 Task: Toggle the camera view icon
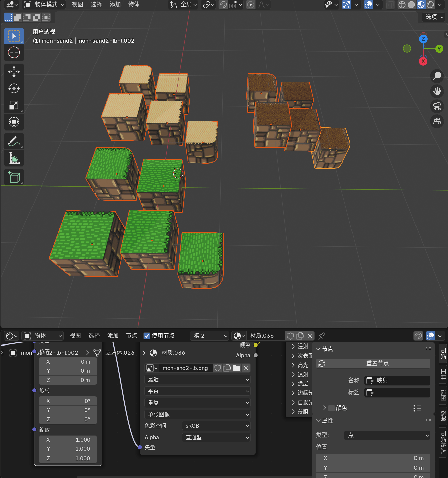coord(437,106)
